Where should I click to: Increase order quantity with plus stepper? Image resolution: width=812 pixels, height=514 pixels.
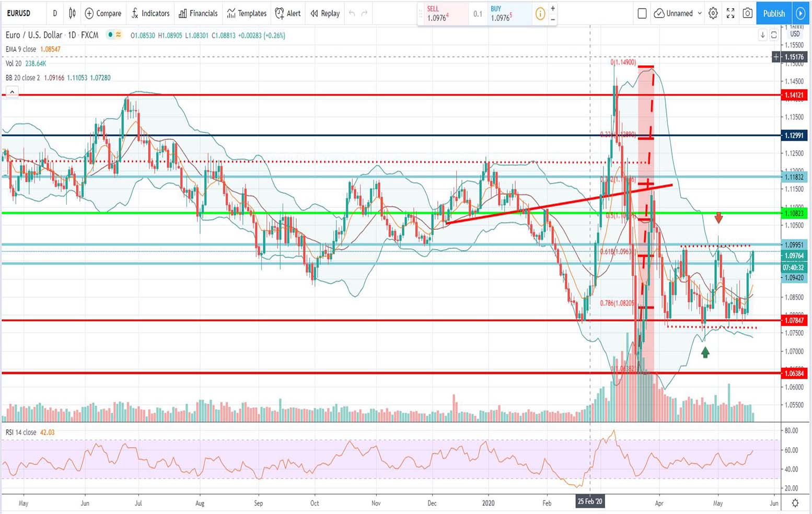(x=553, y=8)
